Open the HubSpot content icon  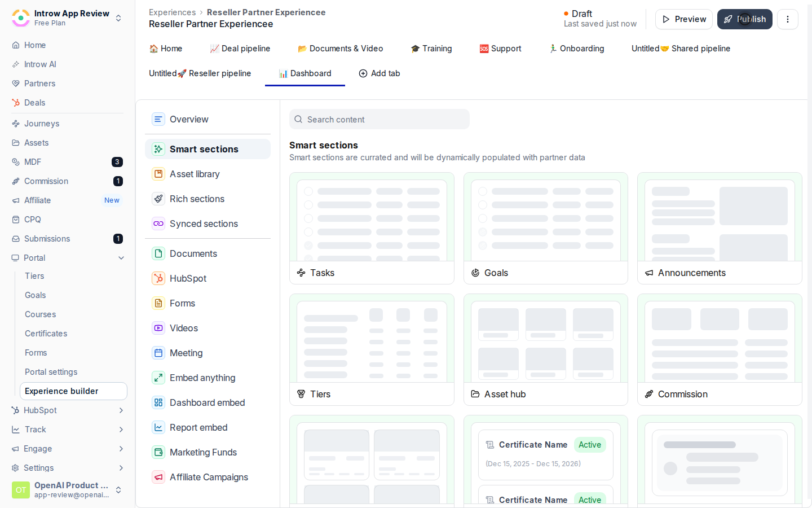(158, 278)
